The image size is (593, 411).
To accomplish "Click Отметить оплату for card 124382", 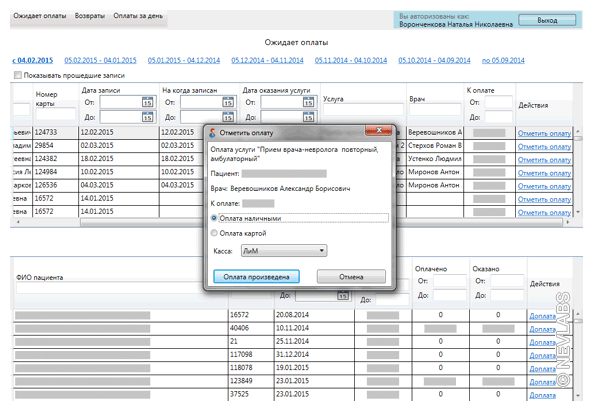I will 544,160.
